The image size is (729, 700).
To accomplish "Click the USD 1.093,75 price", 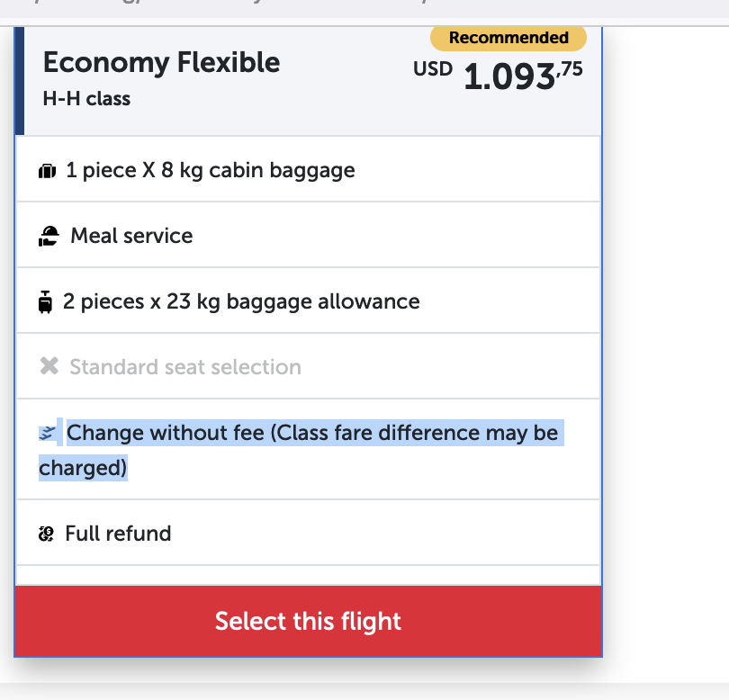I will (498, 75).
